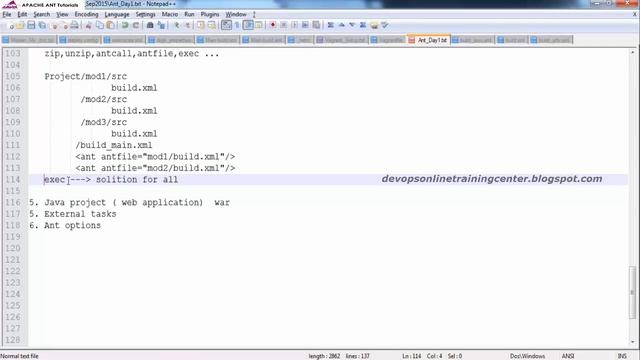The height and width of the screenshot is (360, 640).
Task: Click the antfile="mod1/build.xml" line
Action: pos(155,157)
